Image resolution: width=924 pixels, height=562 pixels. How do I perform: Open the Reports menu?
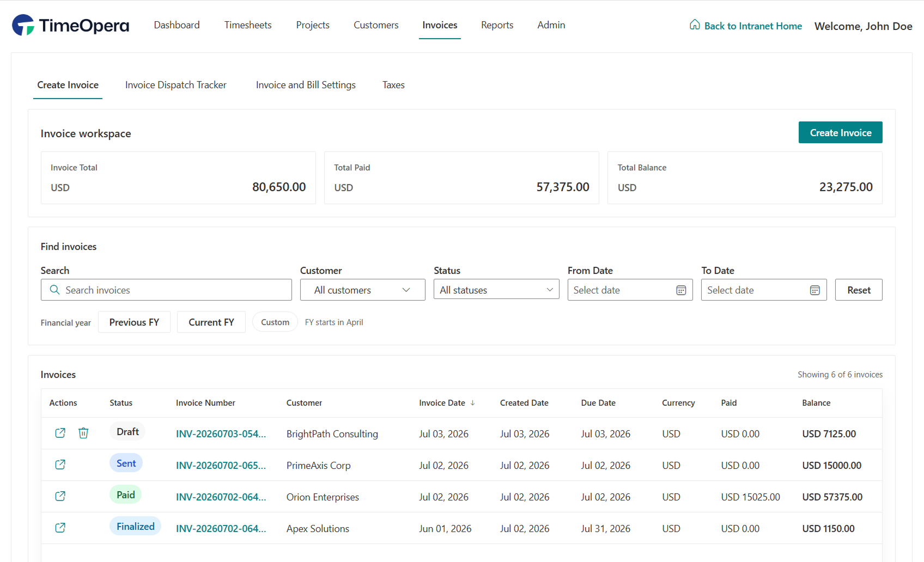click(x=497, y=25)
